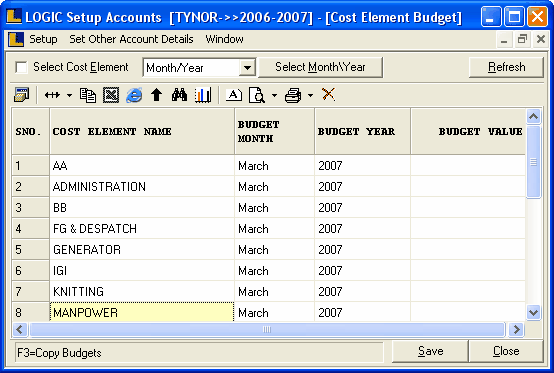
Task: Click the vertical scrollbar thumb
Action: coord(534,162)
